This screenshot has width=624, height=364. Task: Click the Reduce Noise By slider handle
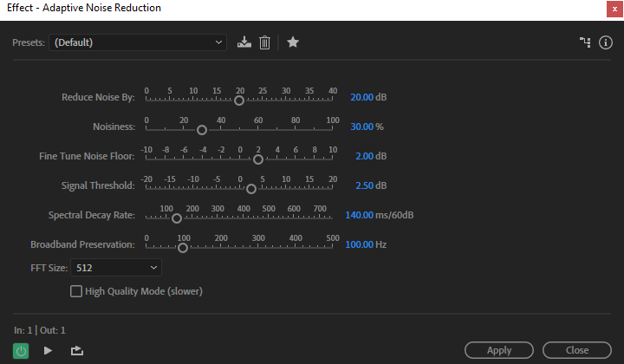(239, 101)
